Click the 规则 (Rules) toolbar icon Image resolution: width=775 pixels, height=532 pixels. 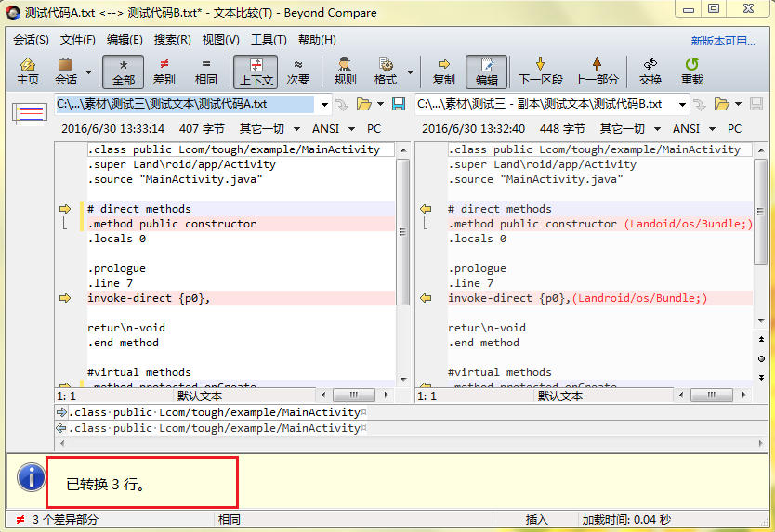point(345,71)
